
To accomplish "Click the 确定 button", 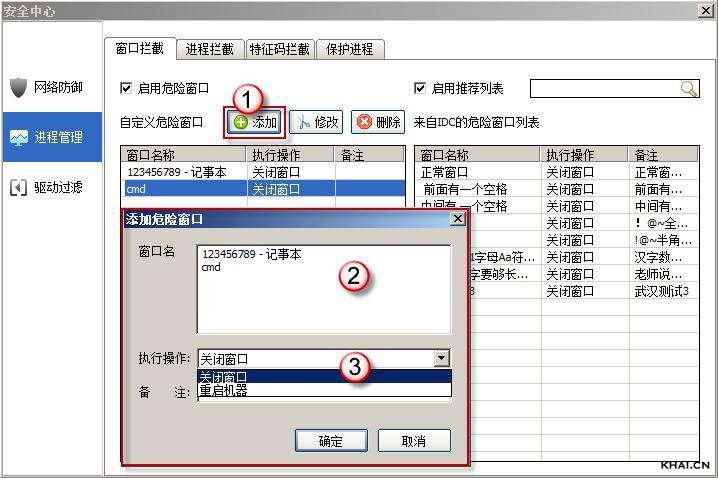I will coord(330,441).
